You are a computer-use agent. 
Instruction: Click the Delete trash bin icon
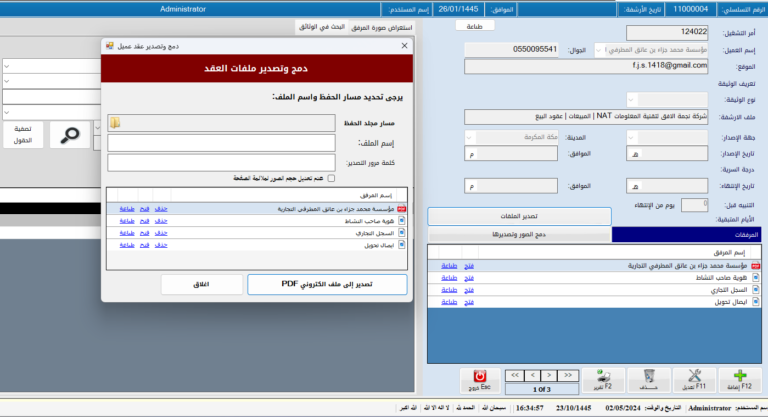click(x=649, y=378)
